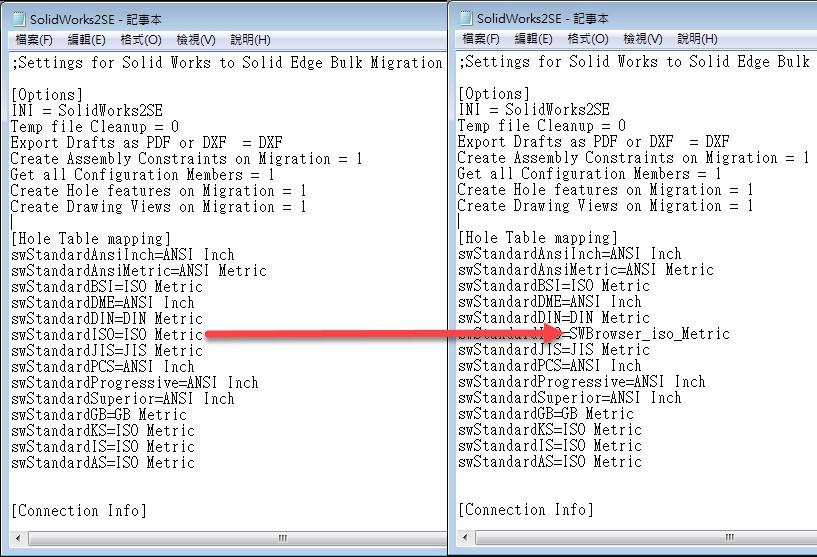
Task: Click the Notepad icon in left window title
Action: (18, 19)
